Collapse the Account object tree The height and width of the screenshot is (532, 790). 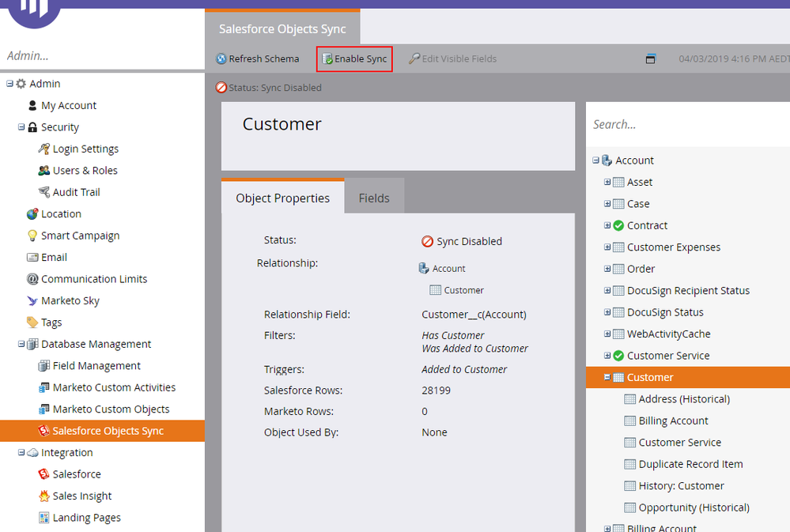click(595, 160)
